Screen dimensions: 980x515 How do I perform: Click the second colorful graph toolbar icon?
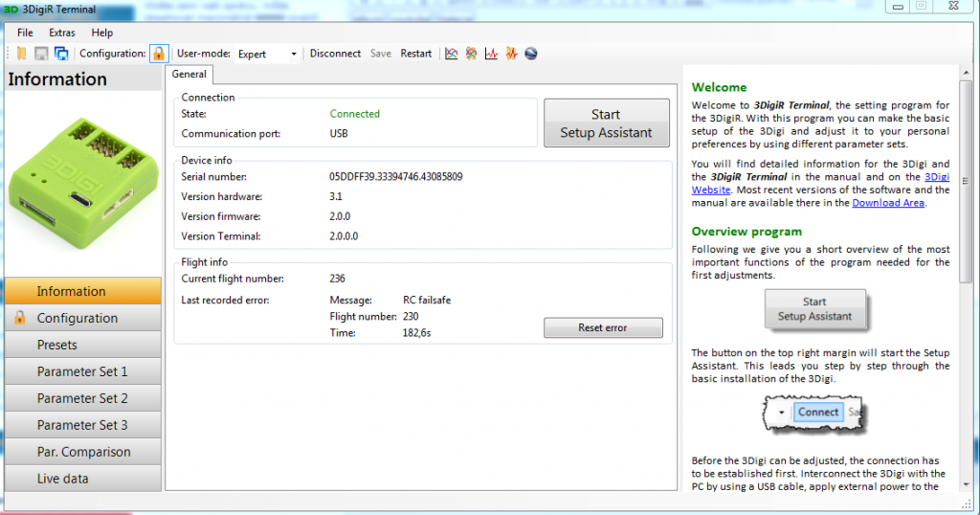471,54
